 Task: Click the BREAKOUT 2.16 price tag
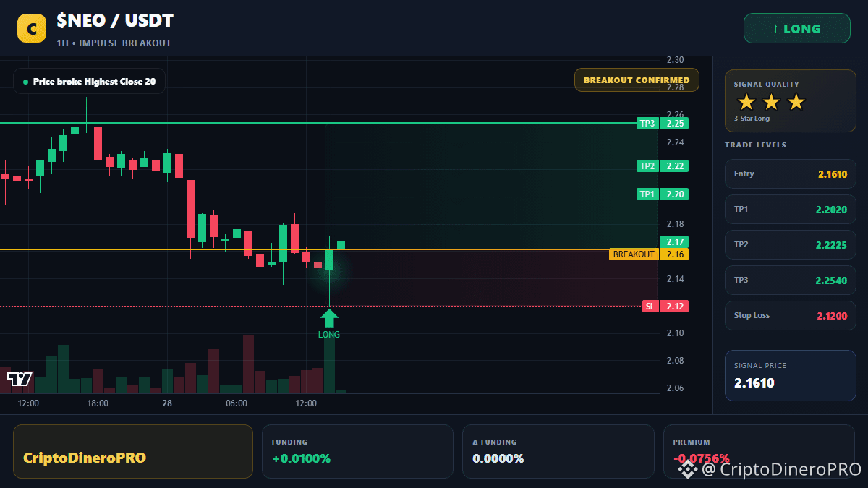coord(649,254)
